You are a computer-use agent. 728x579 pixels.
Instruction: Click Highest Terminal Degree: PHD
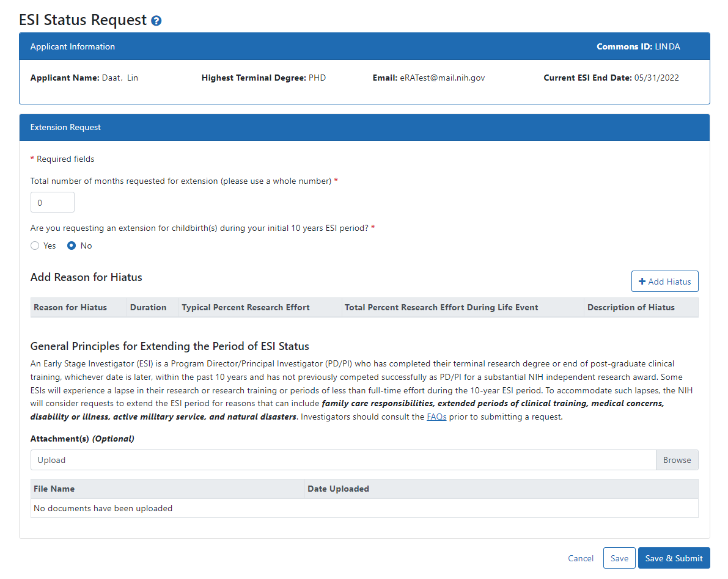(263, 78)
